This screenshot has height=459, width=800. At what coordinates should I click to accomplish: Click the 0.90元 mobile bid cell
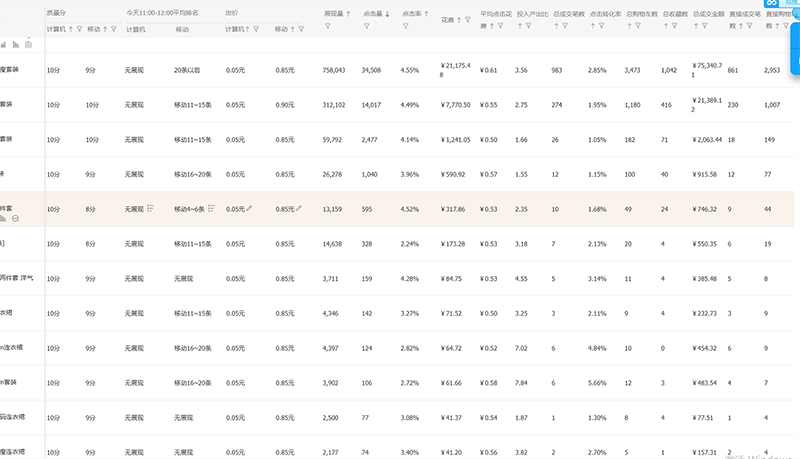tap(284, 105)
